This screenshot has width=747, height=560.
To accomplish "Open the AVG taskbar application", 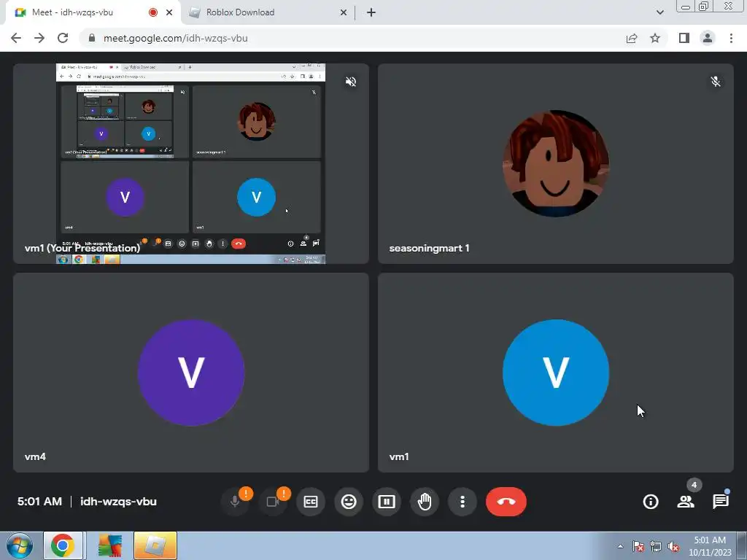I will point(110,545).
